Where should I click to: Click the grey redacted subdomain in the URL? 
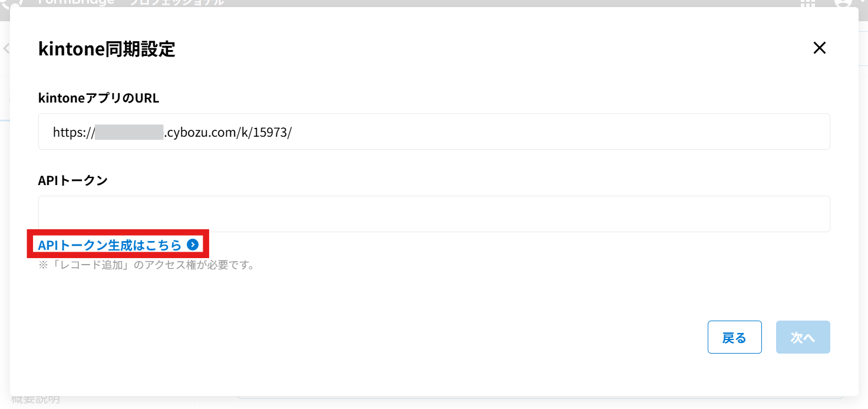[x=129, y=132]
